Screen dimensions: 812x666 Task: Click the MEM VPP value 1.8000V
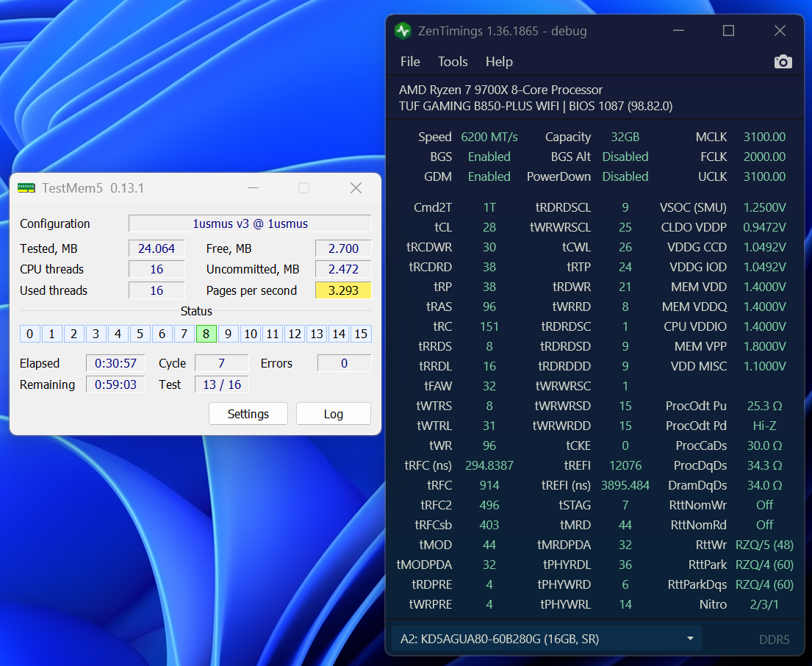764,346
